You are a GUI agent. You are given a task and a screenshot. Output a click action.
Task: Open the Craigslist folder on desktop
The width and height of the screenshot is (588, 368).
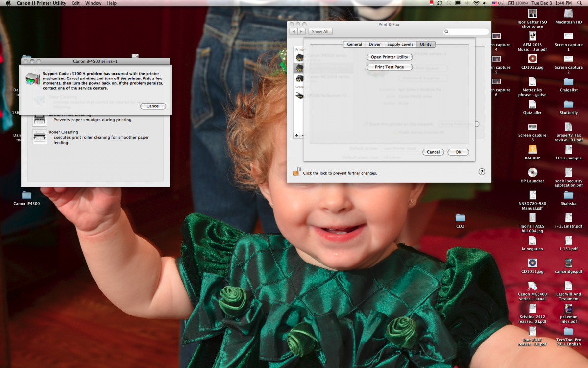pyautogui.click(x=568, y=81)
